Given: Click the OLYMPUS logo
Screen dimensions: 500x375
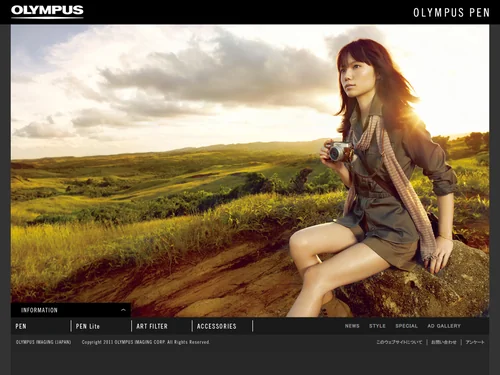Looking at the screenshot, I should tap(47, 11).
